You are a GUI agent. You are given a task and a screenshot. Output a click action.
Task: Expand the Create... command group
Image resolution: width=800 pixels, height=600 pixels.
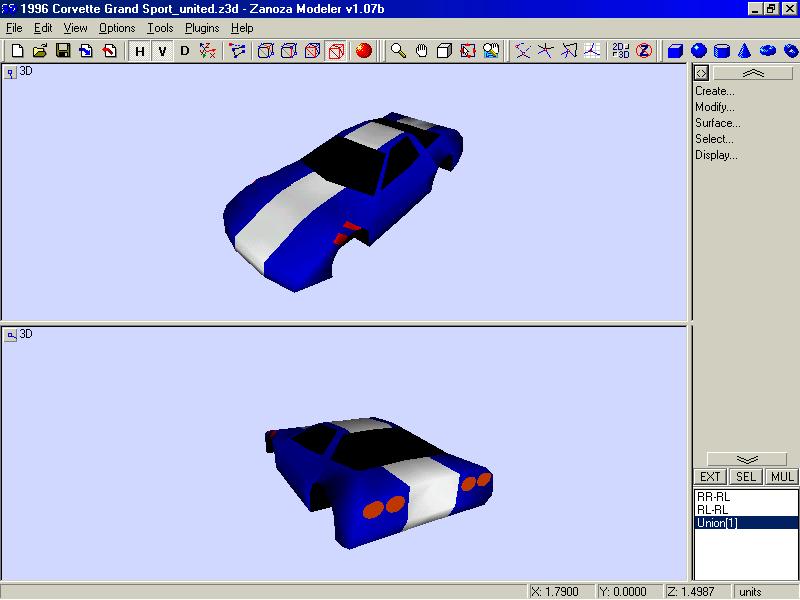(714, 91)
